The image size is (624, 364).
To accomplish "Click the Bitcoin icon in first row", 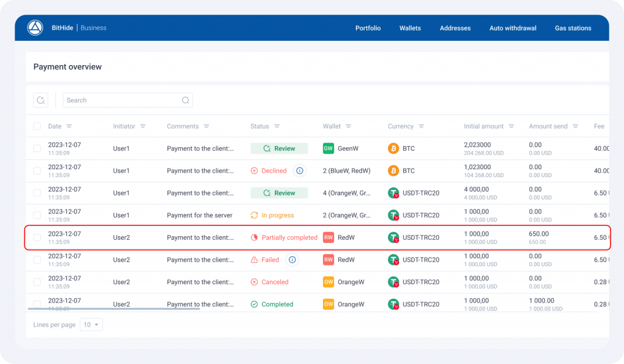I will click(394, 149).
